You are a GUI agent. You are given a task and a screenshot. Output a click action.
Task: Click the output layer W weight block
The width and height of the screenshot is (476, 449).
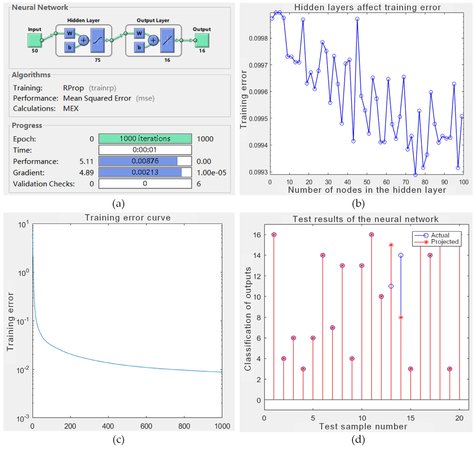coord(139,33)
